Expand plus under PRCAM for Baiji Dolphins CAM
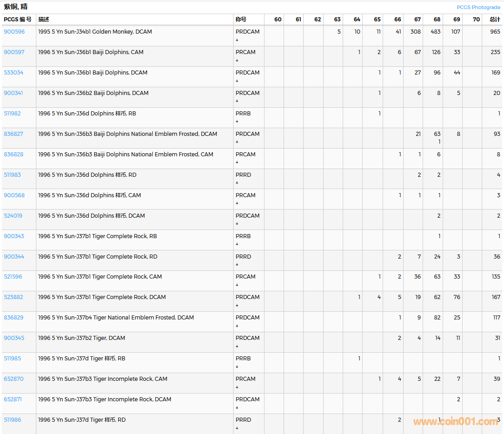 (x=237, y=60)
